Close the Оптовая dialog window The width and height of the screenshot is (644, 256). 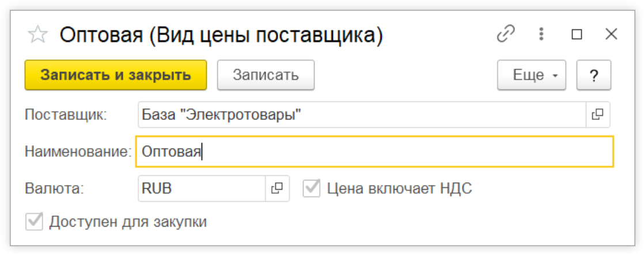tap(611, 35)
